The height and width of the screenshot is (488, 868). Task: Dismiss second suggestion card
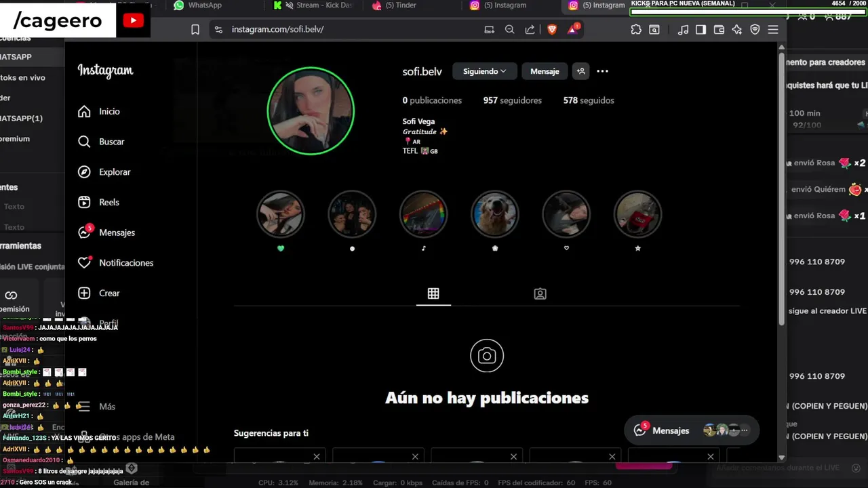coord(415,457)
